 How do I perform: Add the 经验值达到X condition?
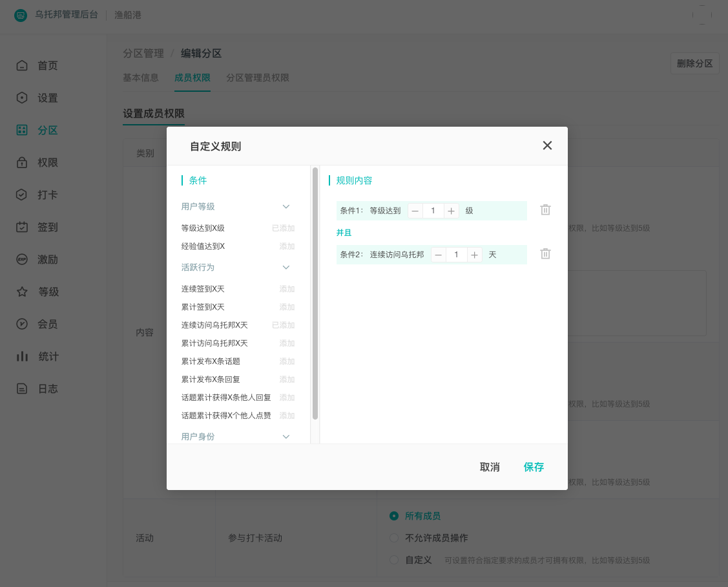click(x=287, y=246)
